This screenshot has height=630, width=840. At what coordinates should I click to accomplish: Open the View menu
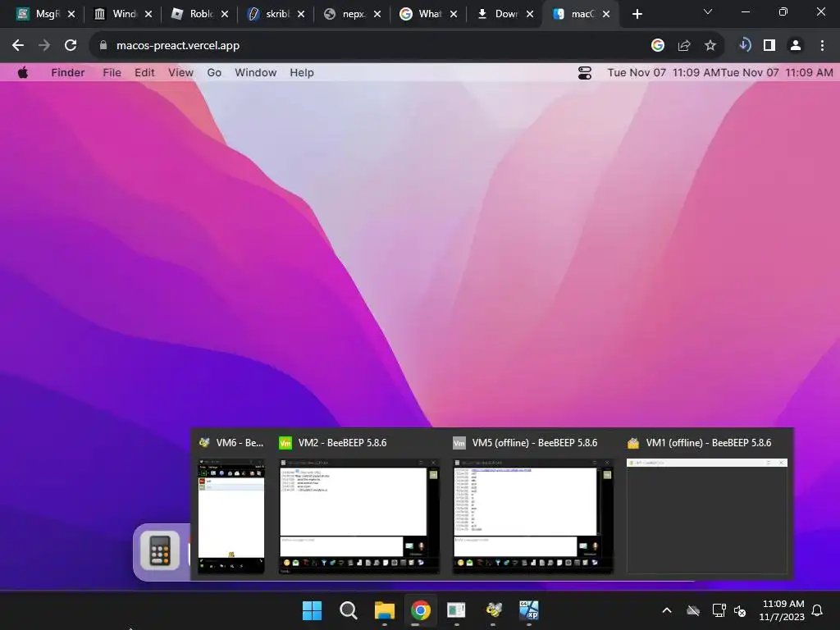click(x=180, y=72)
